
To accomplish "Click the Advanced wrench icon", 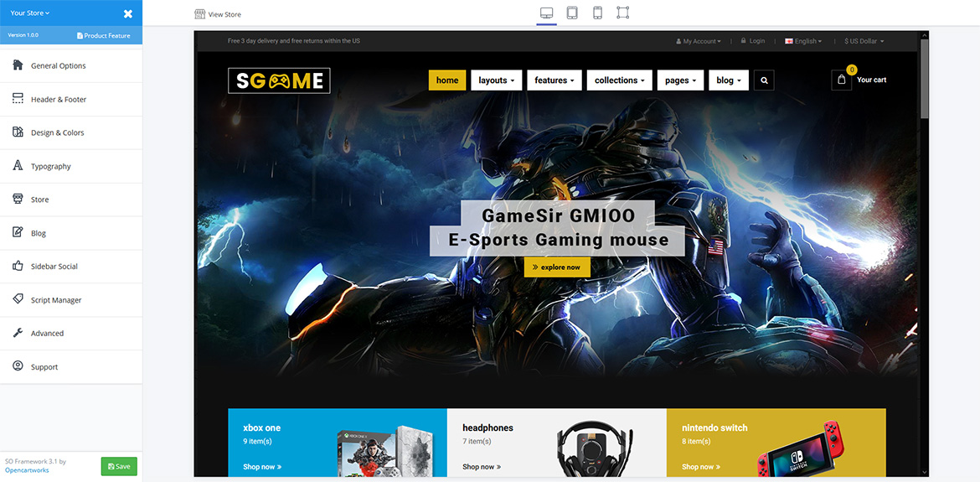I will coord(18,333).
